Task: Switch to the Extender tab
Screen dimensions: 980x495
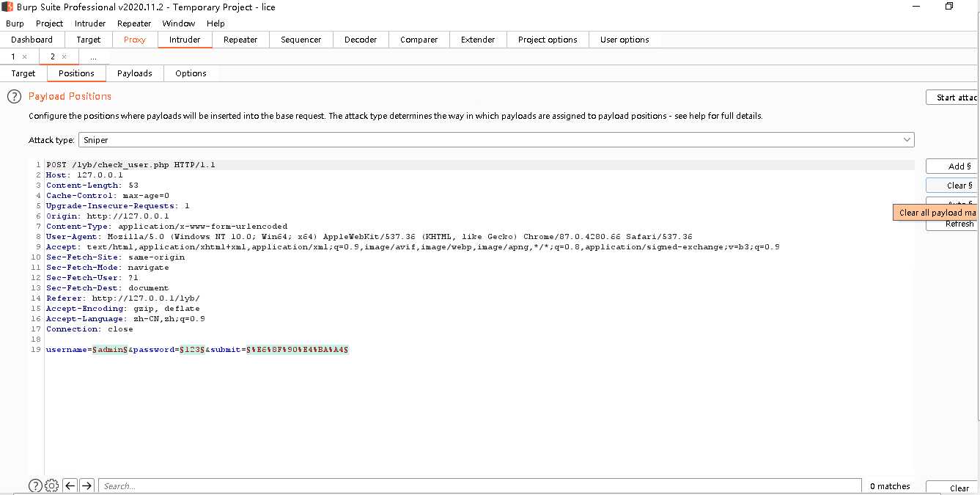Action: click(x=478, y=40)
